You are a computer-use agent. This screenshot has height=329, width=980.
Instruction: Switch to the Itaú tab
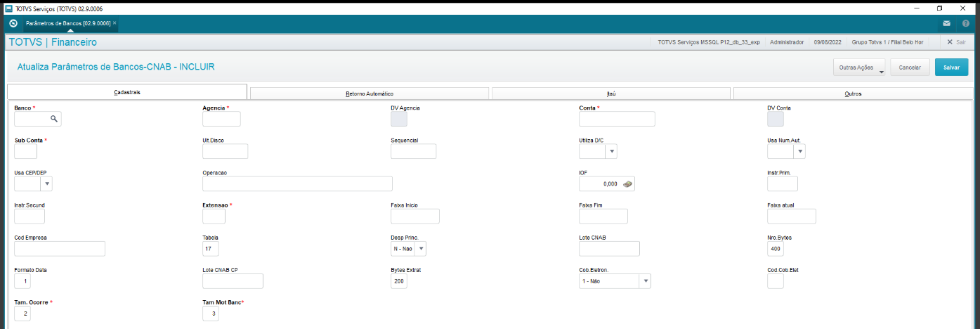point(611,93)
